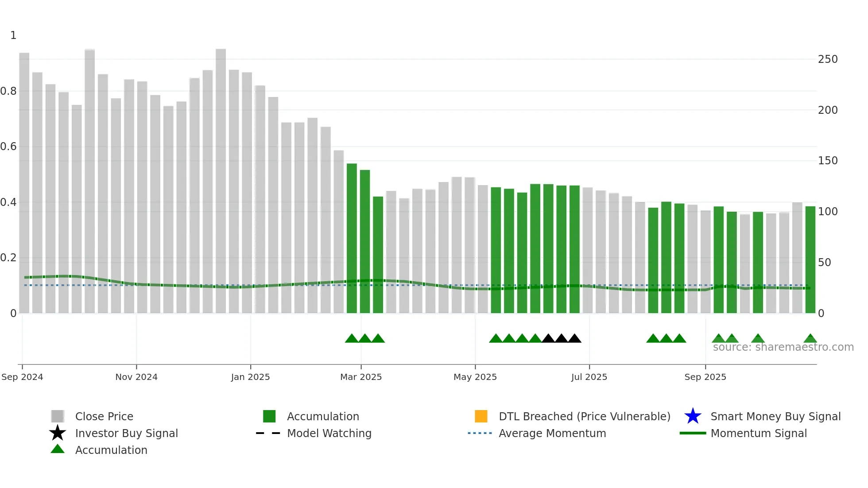Click the first black triangle marker in June

(548, 339)
